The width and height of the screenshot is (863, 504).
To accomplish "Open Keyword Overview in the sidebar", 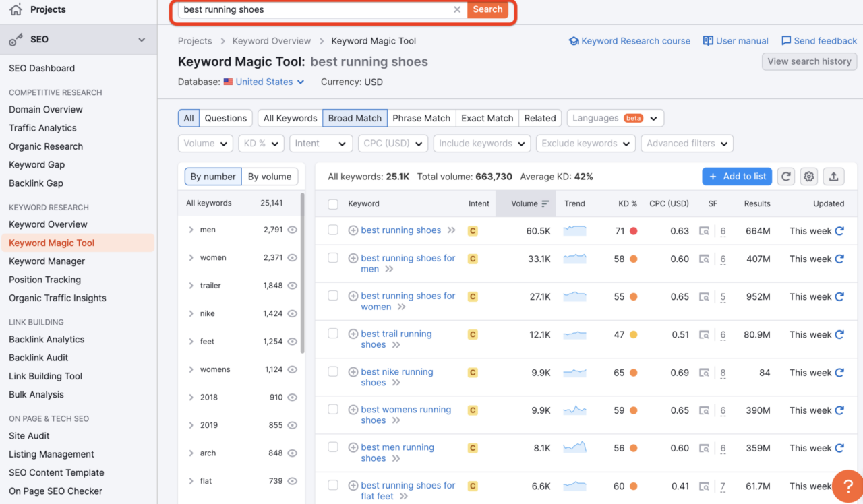I will (x=48, y=224).
